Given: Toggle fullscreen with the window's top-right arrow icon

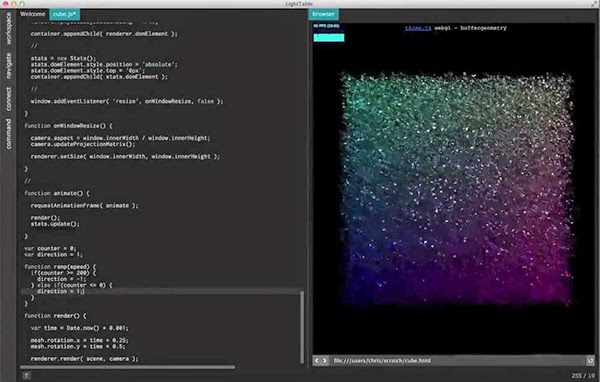Looking at the screenshot, I should pos(594,3).
